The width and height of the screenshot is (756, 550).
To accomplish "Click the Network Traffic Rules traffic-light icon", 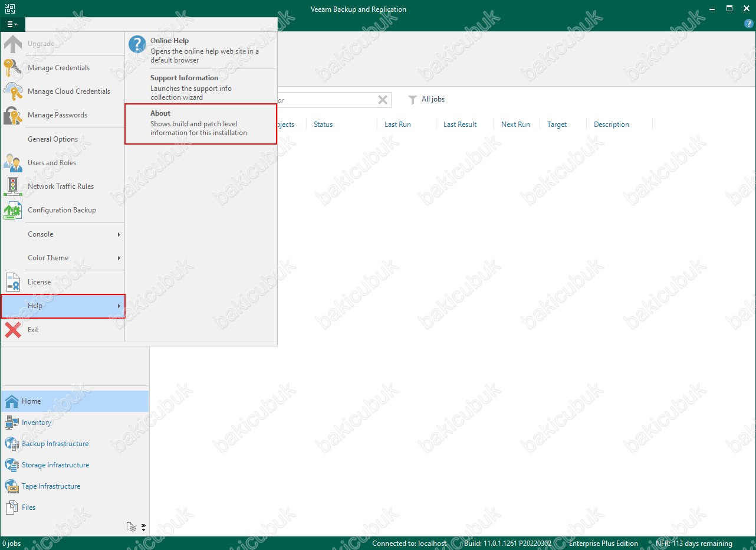I will click(x=13, y=186).
